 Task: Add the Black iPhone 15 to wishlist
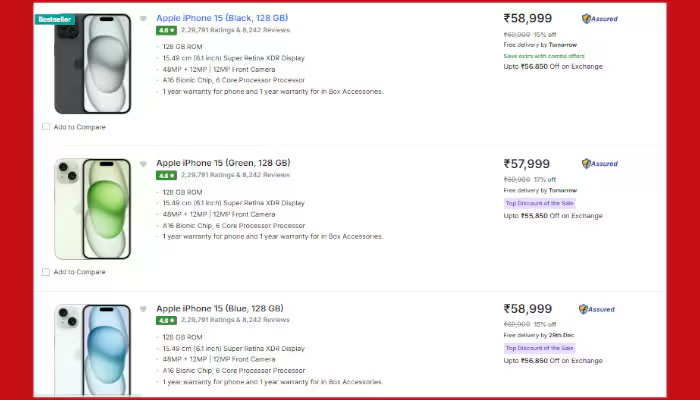pyautogui.click(x=143, y=19)
